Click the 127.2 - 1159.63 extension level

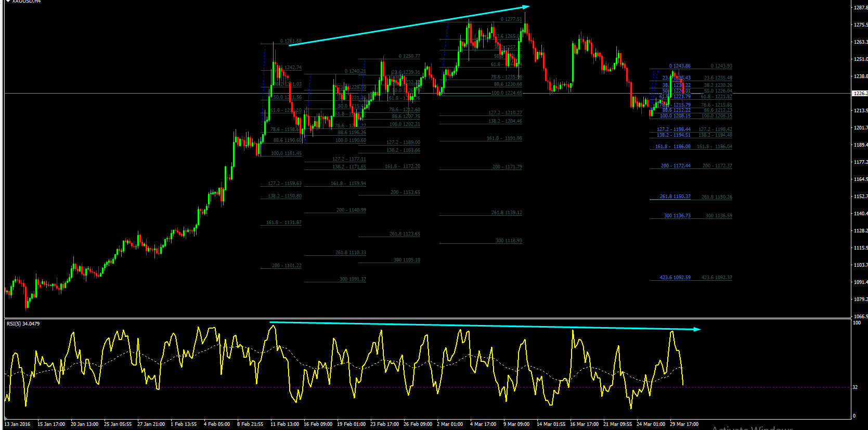(284, 184)
